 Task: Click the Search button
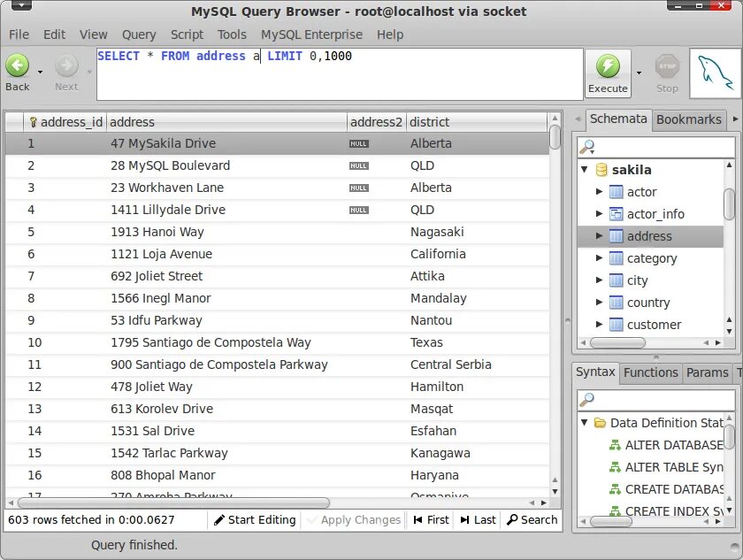point(532,519)
